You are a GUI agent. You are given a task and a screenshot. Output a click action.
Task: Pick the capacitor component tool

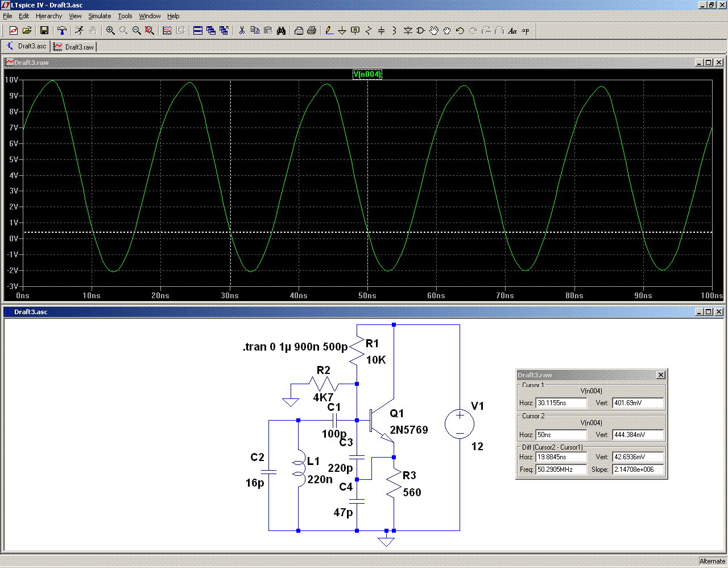pyautogui.click(x=381, y=31)
